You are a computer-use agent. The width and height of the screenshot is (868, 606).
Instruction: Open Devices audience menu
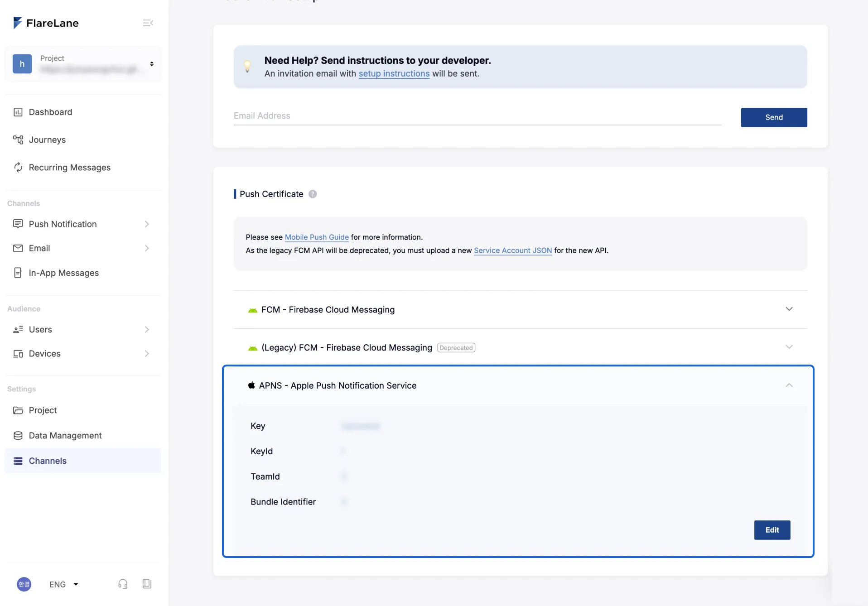44,353
